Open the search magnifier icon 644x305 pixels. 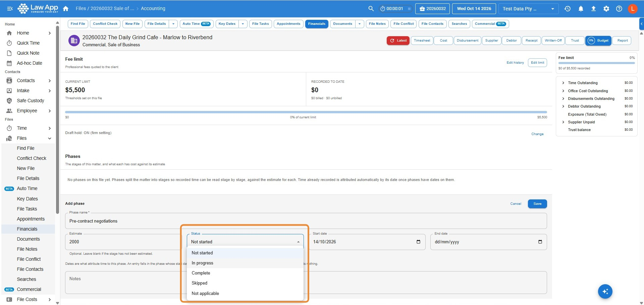click(371, 9)
